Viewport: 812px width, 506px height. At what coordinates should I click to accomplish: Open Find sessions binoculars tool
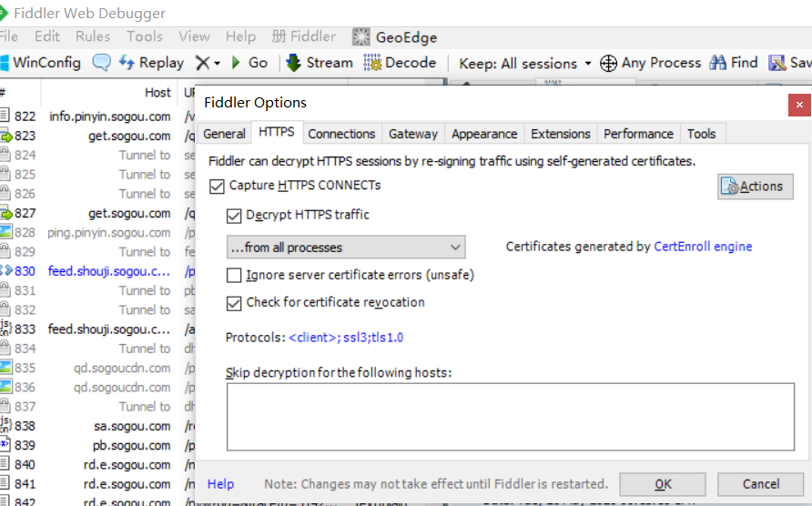tap(734, 63)
